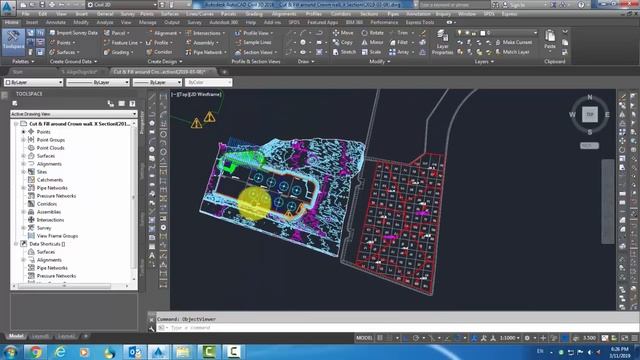Image resolution: width=640 pixels, height=360 pixels.
Task: Expand the Surfaces node under drawing
Action: pos(24,156)
